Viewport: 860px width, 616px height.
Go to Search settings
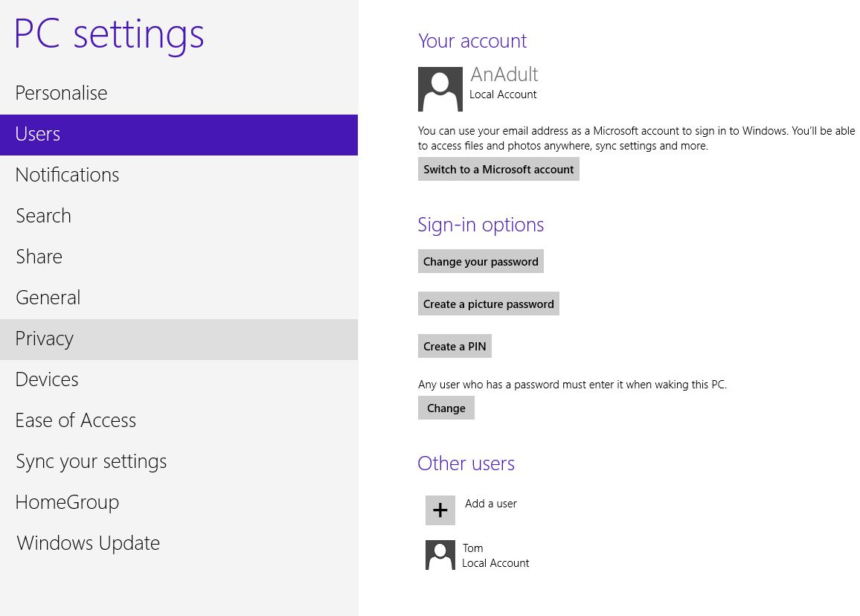tap(179, 216)
